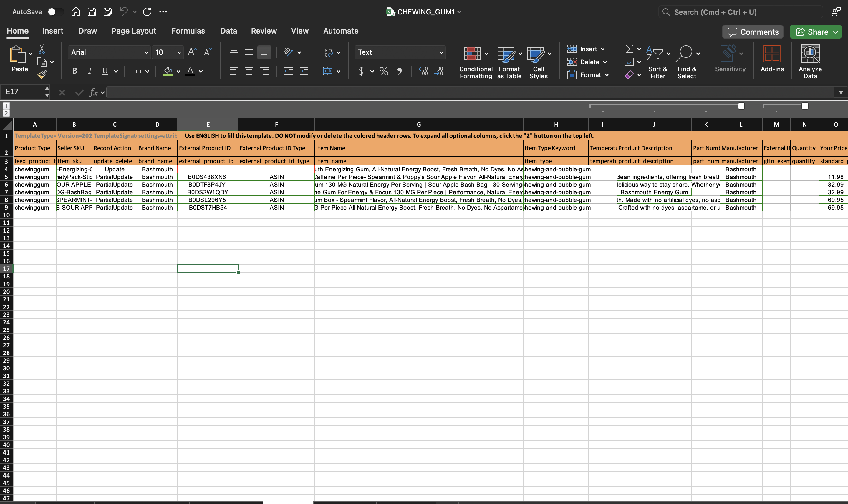The height and width of the screenshot is (504, 848).
Task: Expand the formula bar with arrow
Action: (841, 92)
